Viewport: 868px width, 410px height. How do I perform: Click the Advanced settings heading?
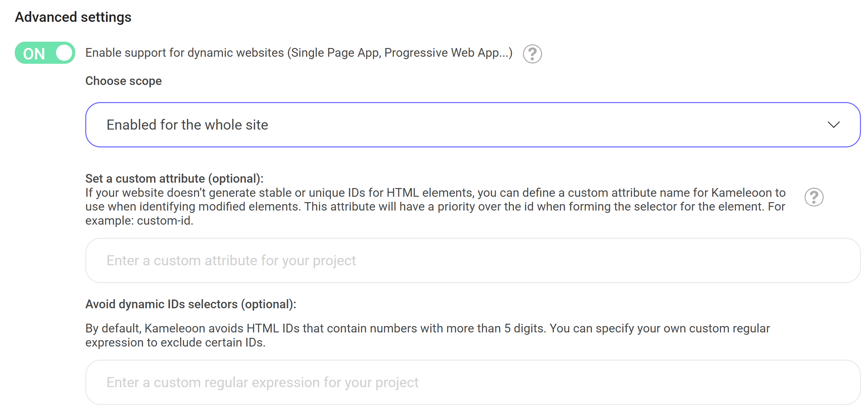coord(73,17)
